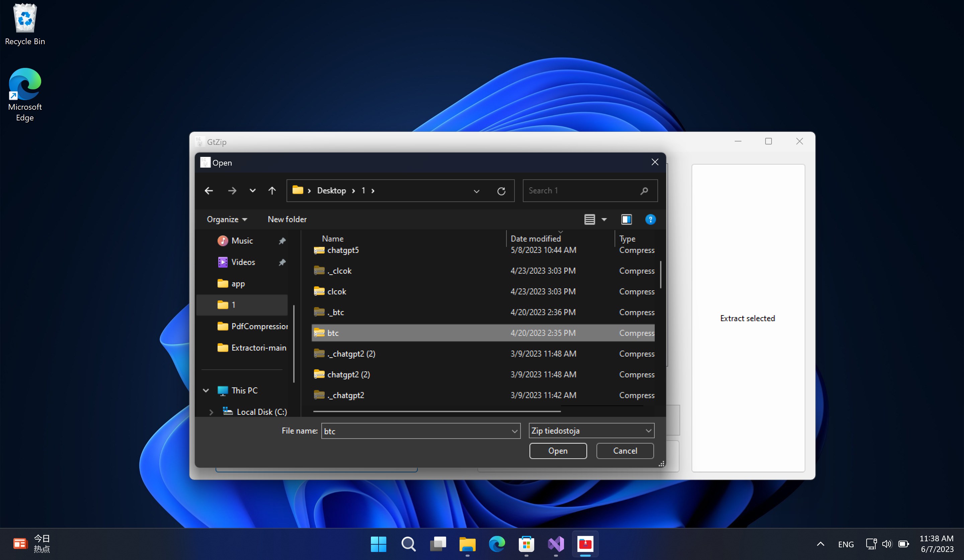Click the Cancel button

pyautogui.click(x=625, y=451)
